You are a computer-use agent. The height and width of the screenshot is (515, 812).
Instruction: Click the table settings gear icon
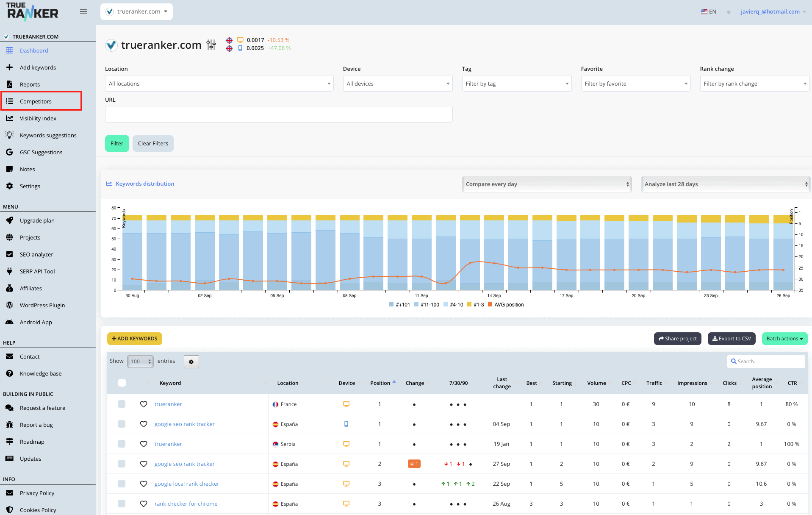pyautogui.click(x=191, y=362)
